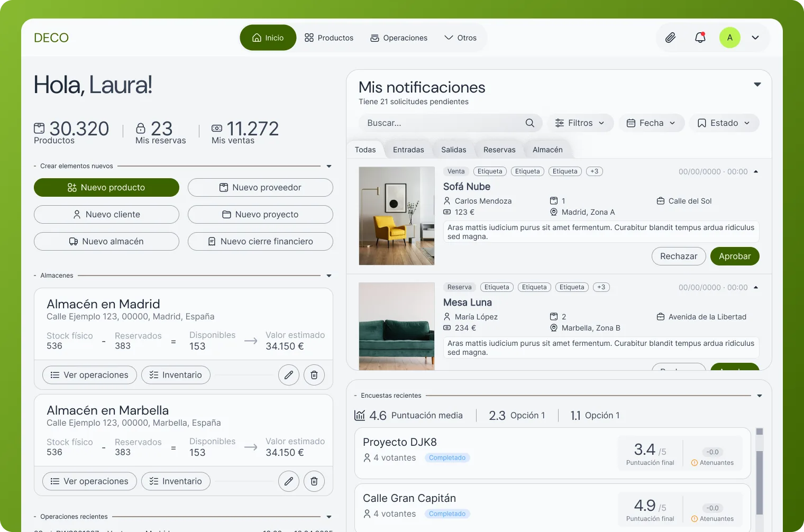This screenshot has width=804, height=532.
Task: Collapse the Crear elementos nuevos section
Action: (x=329, y=166)
